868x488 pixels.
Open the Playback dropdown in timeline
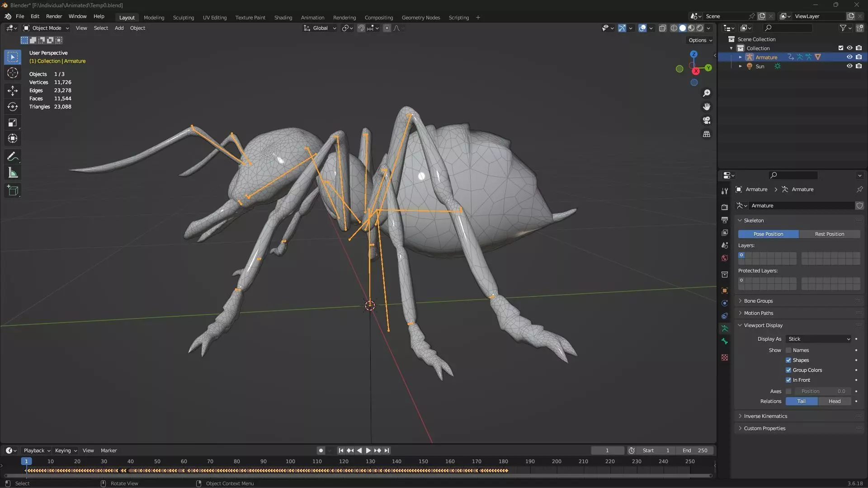(x=37, y=450)
